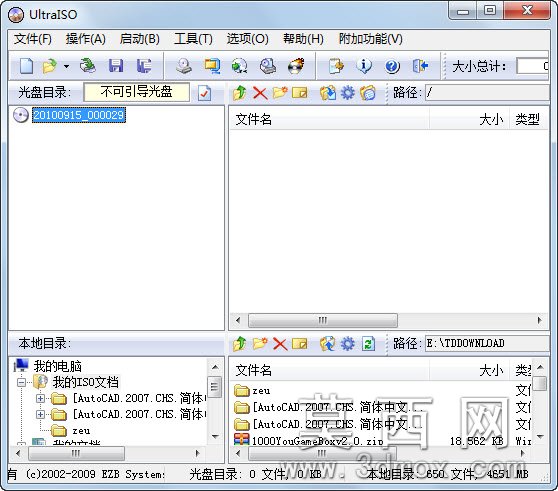
Task: Open the 帮助(H) menu
Action: [x=303, y=39]
